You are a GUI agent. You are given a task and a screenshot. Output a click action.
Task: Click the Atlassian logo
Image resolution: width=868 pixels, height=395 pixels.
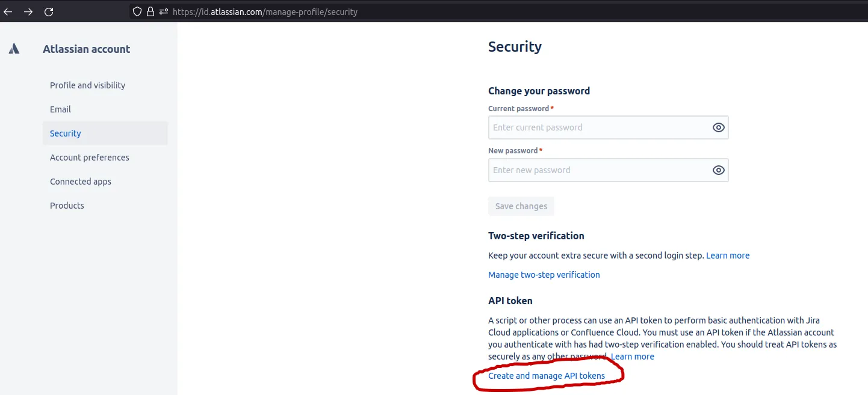[x=14, y=49]
